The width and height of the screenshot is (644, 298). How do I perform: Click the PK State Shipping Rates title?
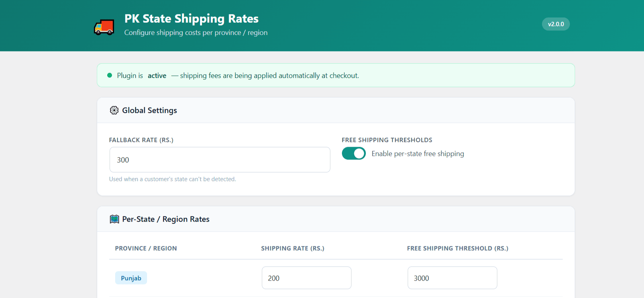pos(191,19)
